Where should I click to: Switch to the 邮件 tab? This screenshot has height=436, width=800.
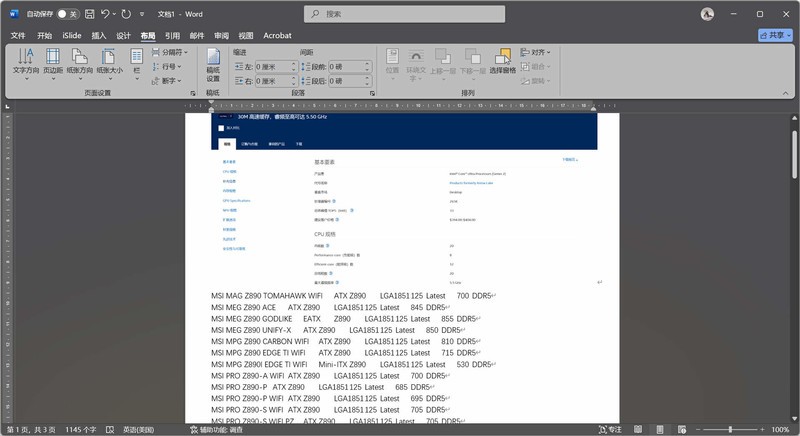[197, 36]
